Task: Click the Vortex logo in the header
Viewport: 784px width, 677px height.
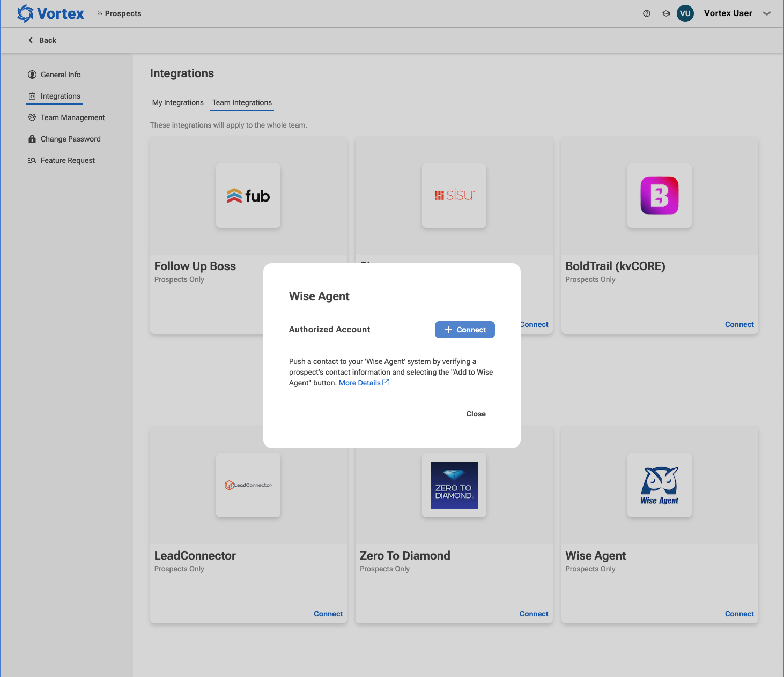Action: [50, 13]
